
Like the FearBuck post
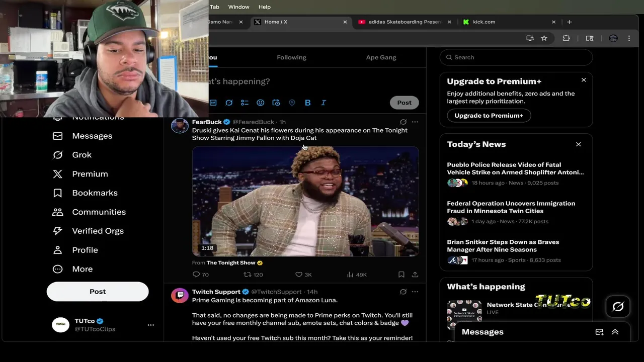click(303, 275)
